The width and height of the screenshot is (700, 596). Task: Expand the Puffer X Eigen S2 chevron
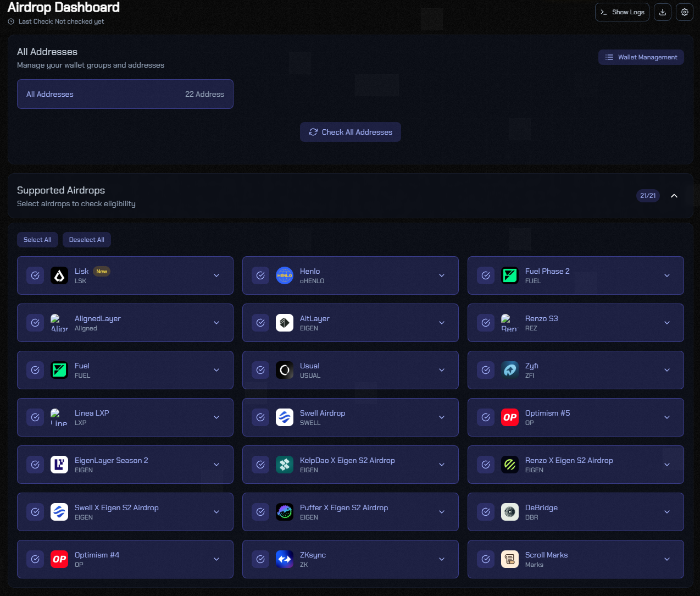click(x=442, y=512)
